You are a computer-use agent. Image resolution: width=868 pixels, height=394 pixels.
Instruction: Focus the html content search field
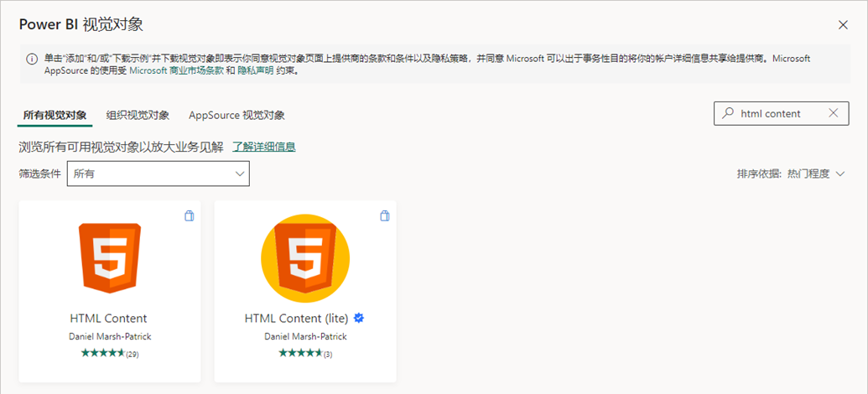pyautogui.click(x=781, y=113)
